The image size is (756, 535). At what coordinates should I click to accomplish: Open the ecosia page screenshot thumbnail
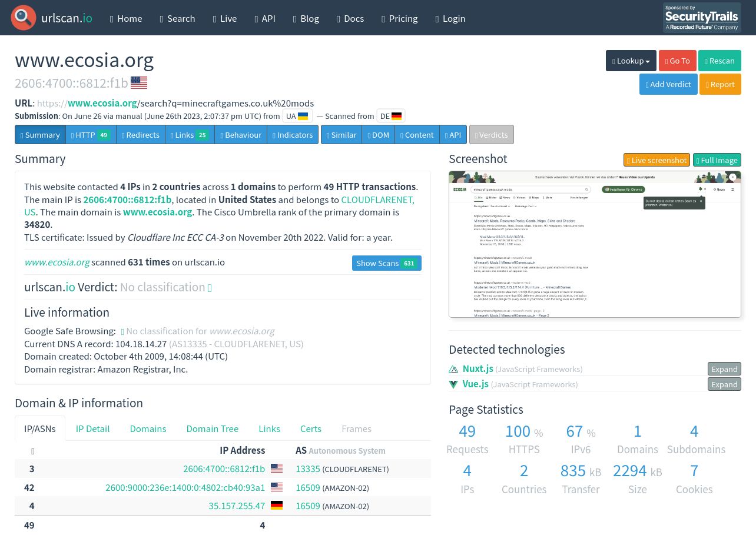coord(595,244)
